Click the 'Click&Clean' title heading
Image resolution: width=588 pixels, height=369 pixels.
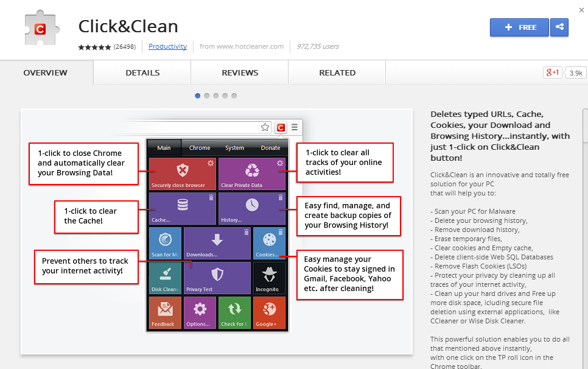coord(128,26)
